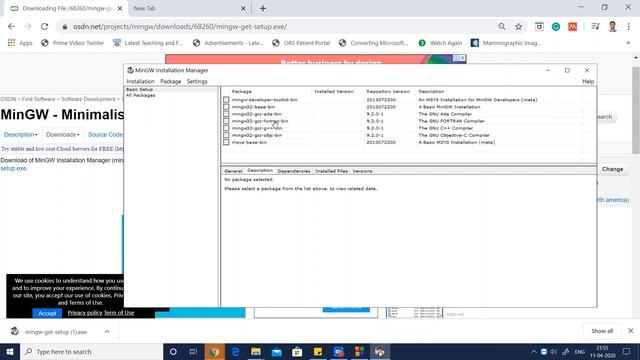
Task: Switch to the Description tab
Action: [260, 171]
